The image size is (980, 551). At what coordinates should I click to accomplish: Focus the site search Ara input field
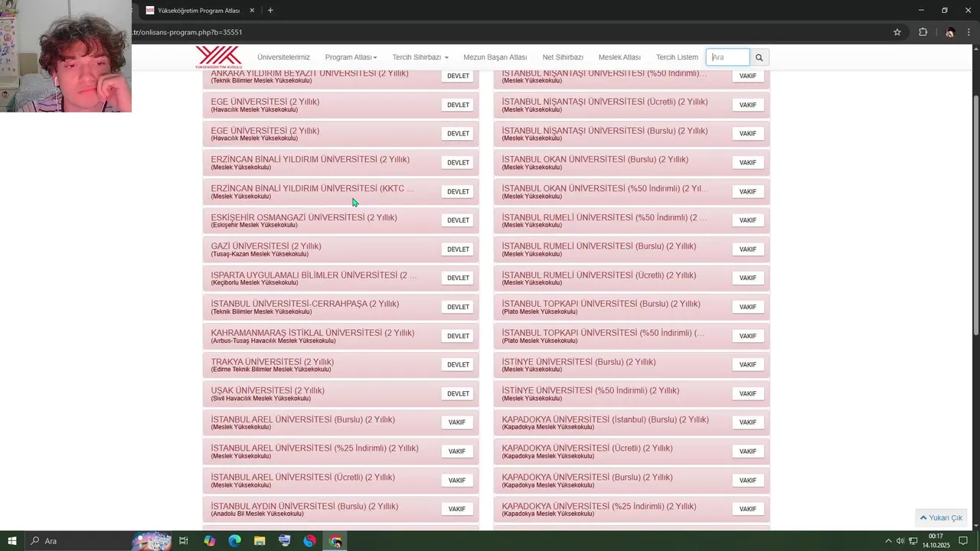pos(728,57)
